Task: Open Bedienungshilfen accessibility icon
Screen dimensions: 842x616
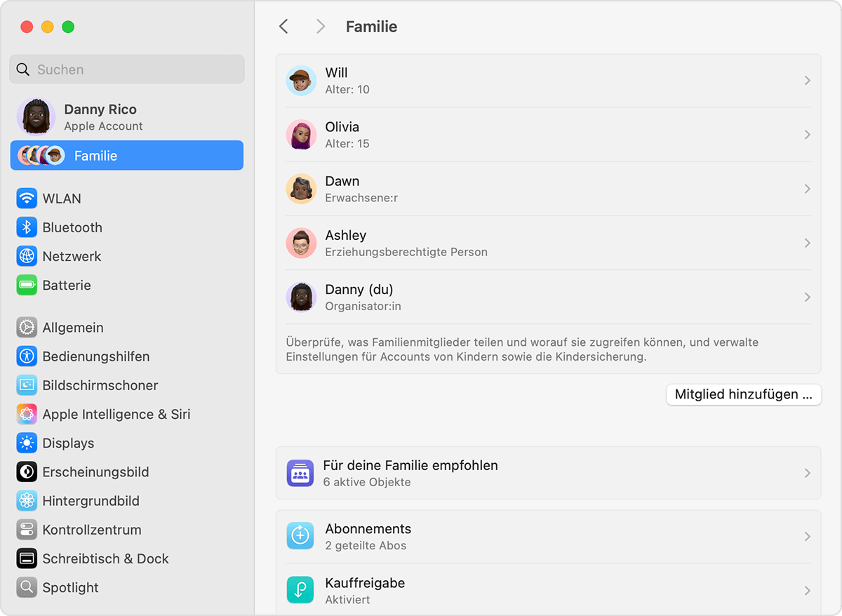Action: pos(27,356)
